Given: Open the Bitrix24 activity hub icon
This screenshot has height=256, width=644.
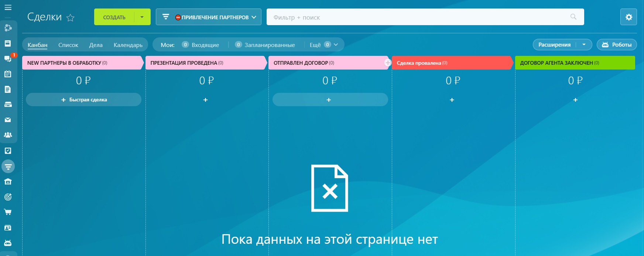Looking at the screenshot, I should point(8,28).
